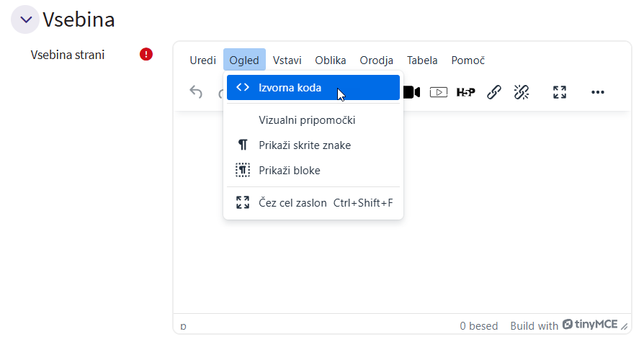The height and width of the screenshot is (347, 644).
Task: Toggle Prikaži bloke in menu
Action: 290,171
